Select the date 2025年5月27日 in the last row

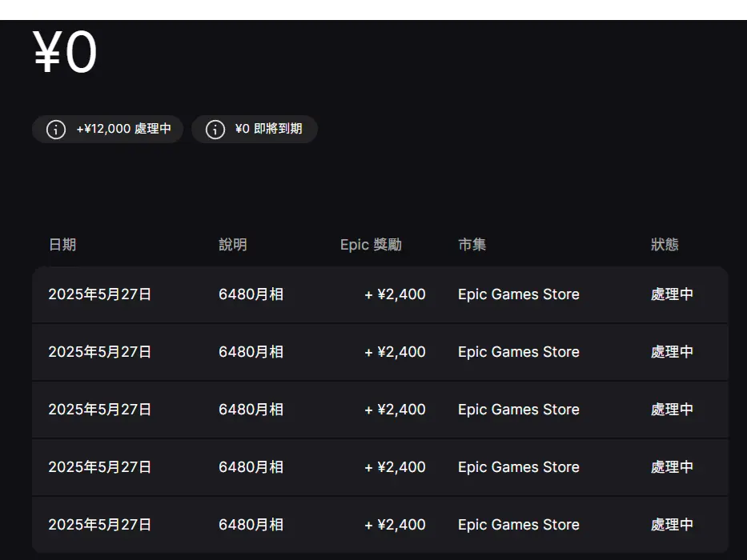(99, 525)
